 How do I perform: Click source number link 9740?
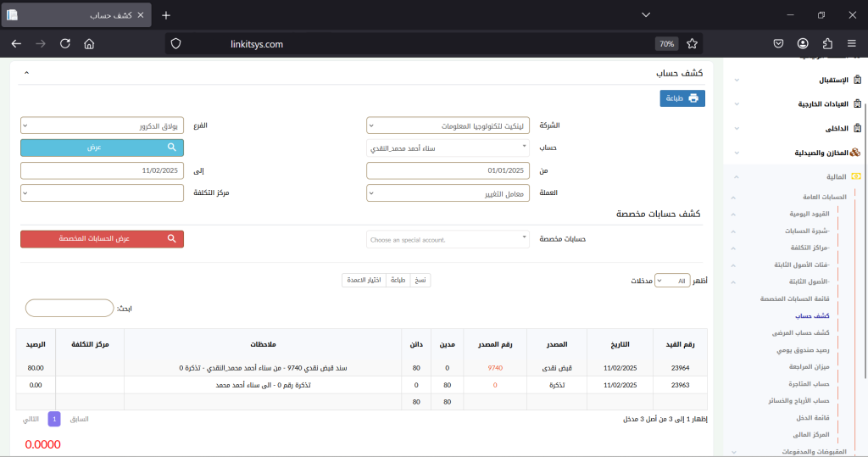[x=495, y=369]
